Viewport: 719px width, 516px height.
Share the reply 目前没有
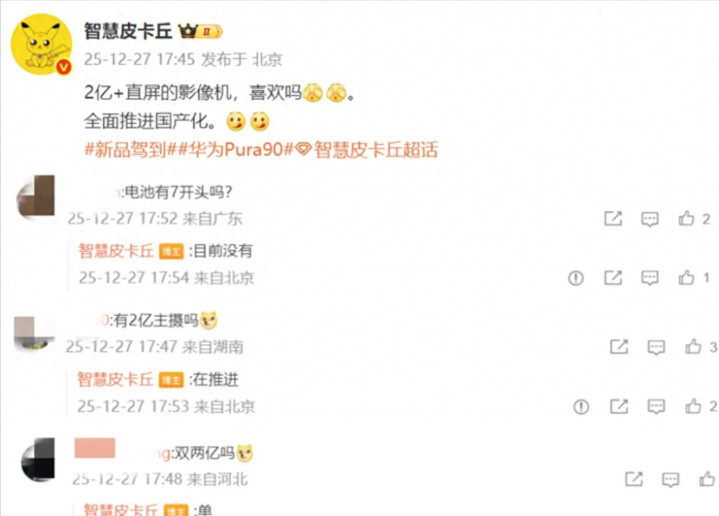pyautogui.click(x=613, y=277)
